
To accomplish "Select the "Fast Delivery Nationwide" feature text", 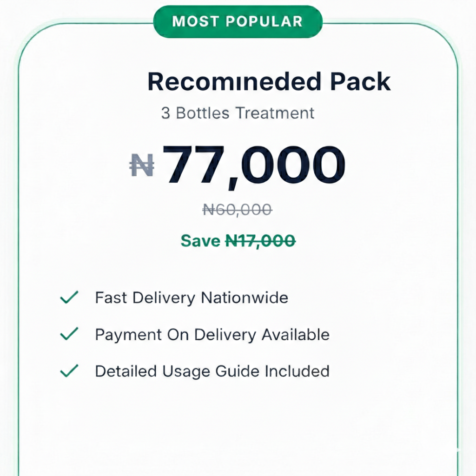I will click(x=192, y=297).
